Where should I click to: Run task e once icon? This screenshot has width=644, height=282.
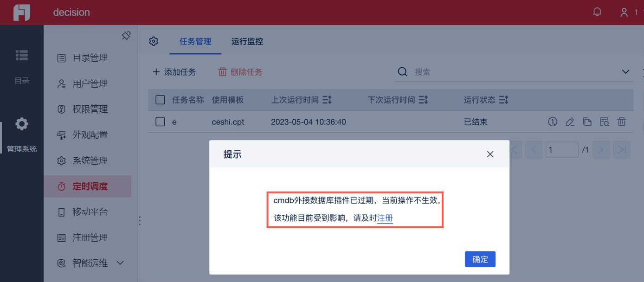[552, 122]
